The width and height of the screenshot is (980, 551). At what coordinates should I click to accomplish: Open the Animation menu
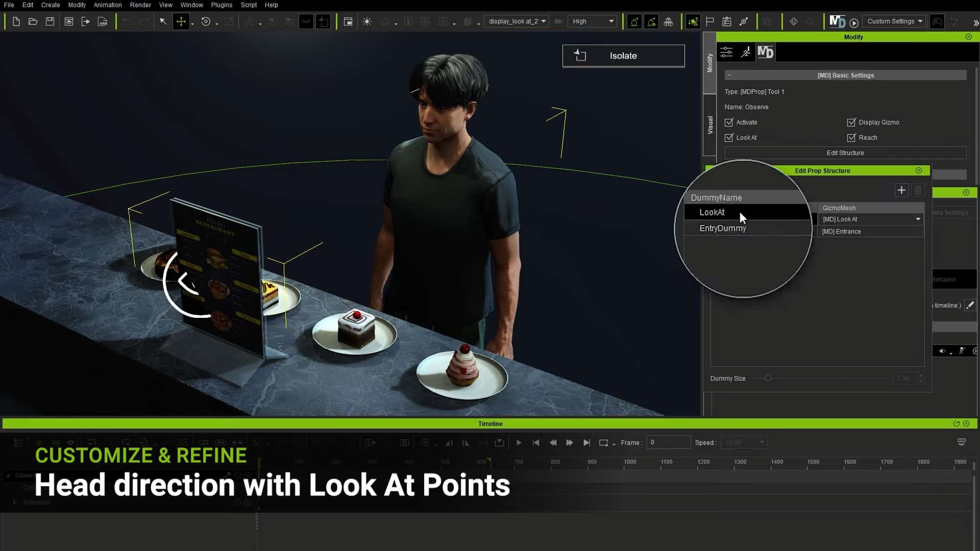107,5
